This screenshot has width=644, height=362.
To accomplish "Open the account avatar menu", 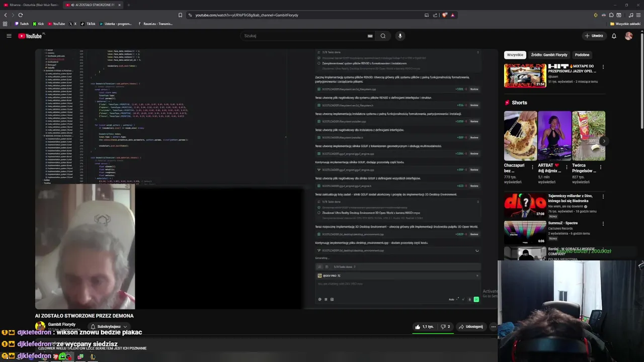I will [x=628, y=36].
